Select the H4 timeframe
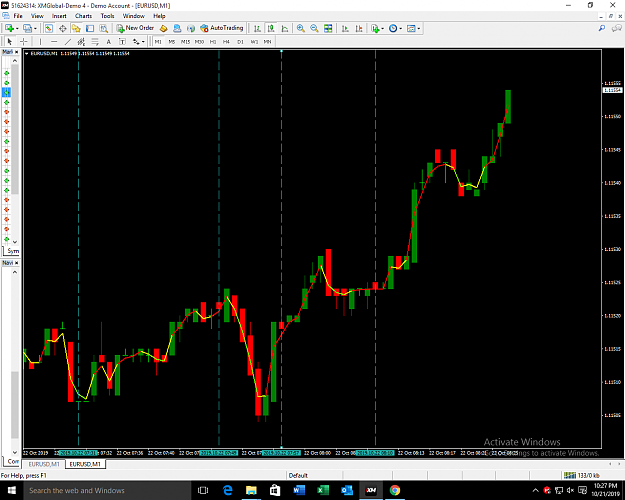Screen dimensions: 625x500 click(x=226, y=41)
